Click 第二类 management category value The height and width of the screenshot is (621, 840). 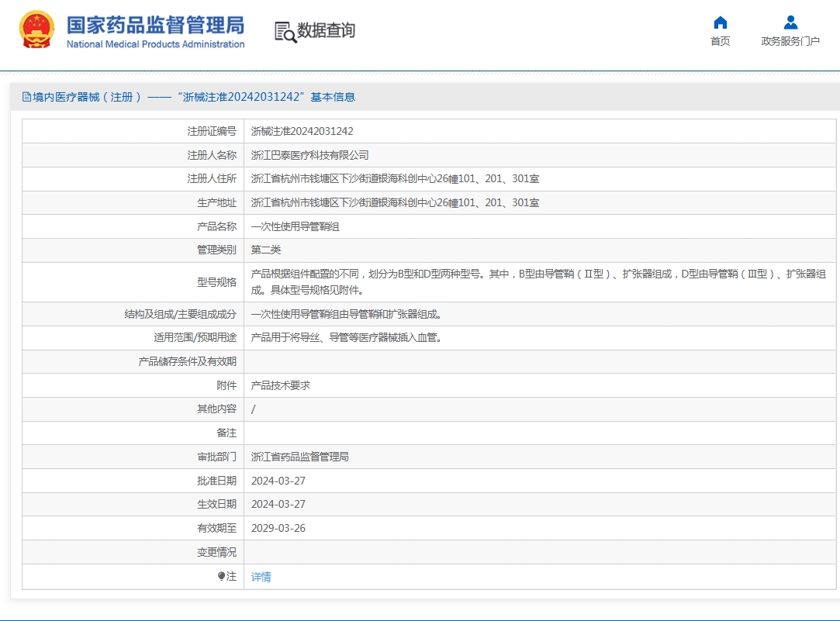pos(266,250)
